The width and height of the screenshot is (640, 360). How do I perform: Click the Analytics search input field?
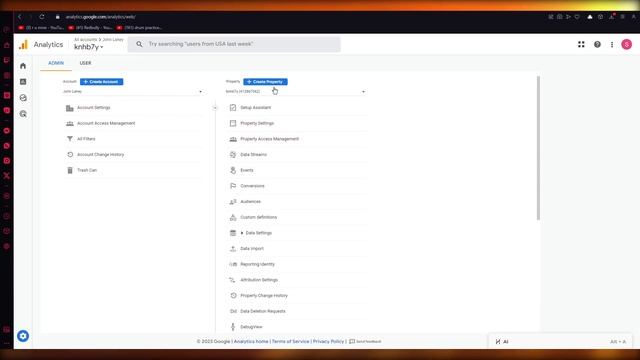[x=234, y=44]
